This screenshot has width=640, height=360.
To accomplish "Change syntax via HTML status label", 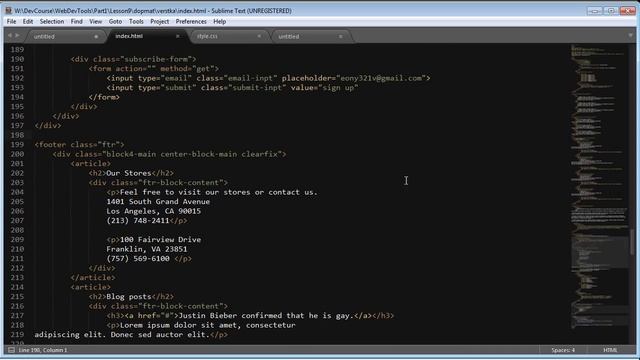I will (x=610, y=350).
